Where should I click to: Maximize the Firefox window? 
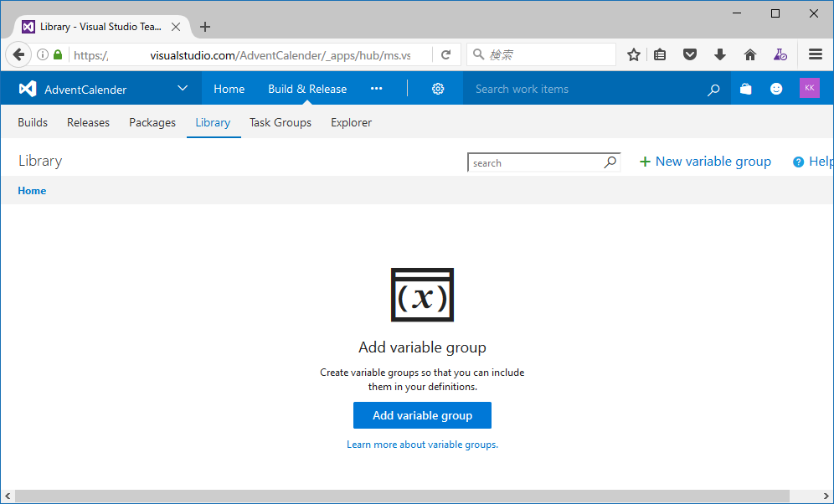pos(775,13)
